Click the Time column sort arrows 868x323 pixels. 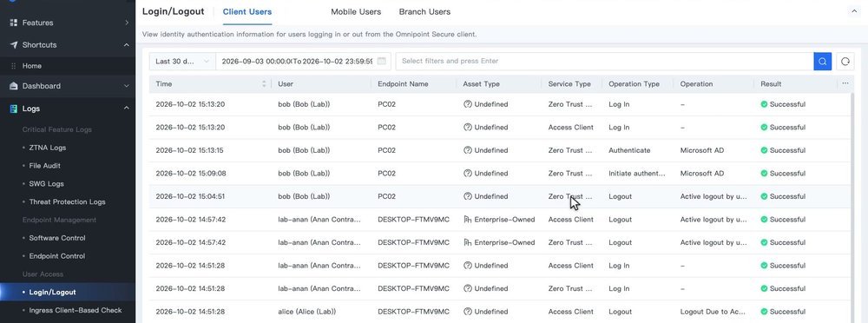(x=264, y=83)
